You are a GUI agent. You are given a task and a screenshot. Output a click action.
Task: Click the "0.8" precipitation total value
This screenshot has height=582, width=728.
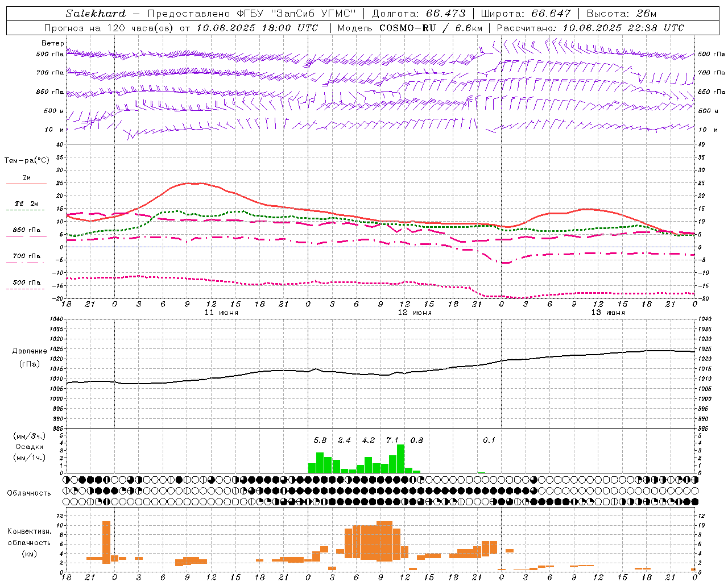point(417,440)
